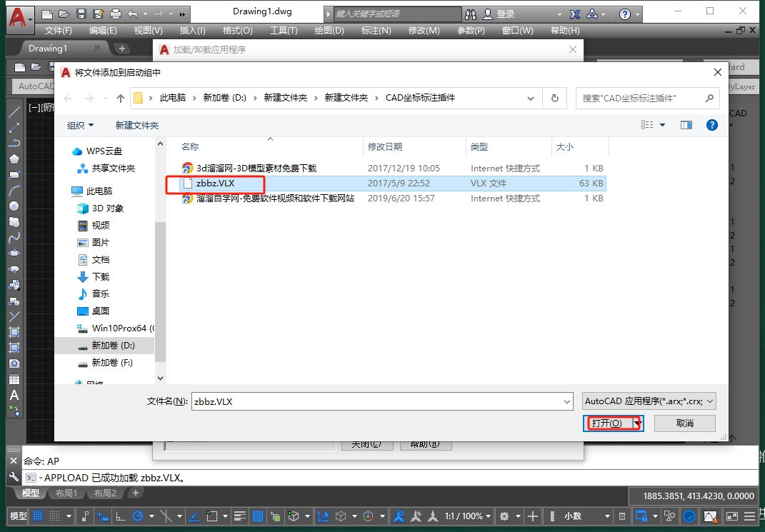
Task: Click the 取消 cancel button
Action: pos(684,423)
